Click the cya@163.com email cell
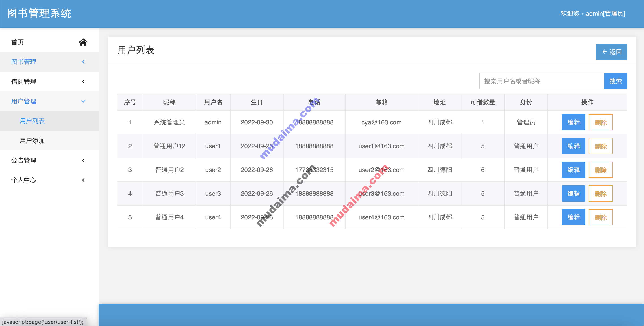Viewport: 644px width, 326px height. tap(382, 122)
